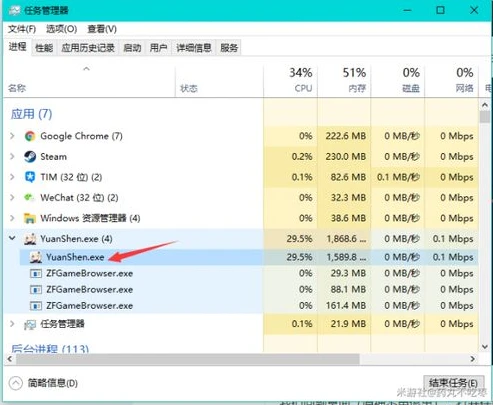The width and height of the screenshot is (493, 405).
Task: Expand the WeChat (32 位) group
Action: point(12,197)
